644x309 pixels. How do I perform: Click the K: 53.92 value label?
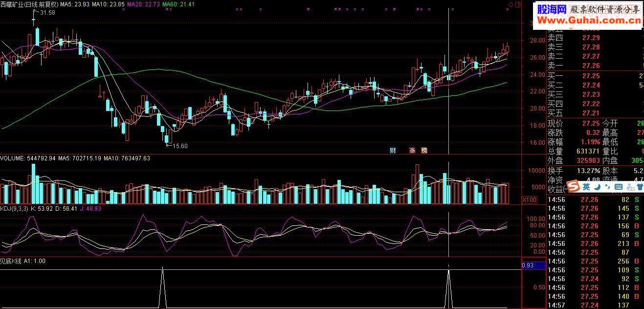[41, 209]
